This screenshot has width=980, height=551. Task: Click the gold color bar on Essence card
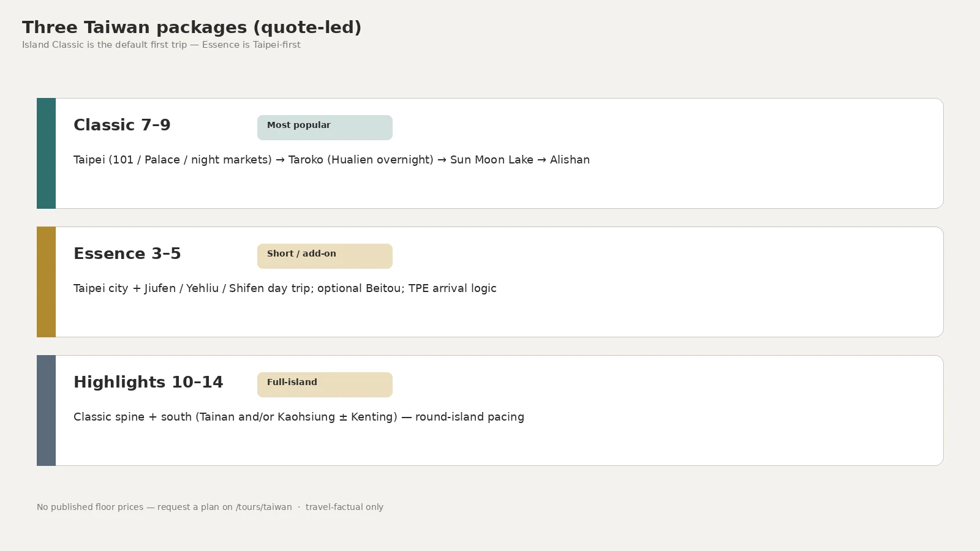[x=46, y=282]
